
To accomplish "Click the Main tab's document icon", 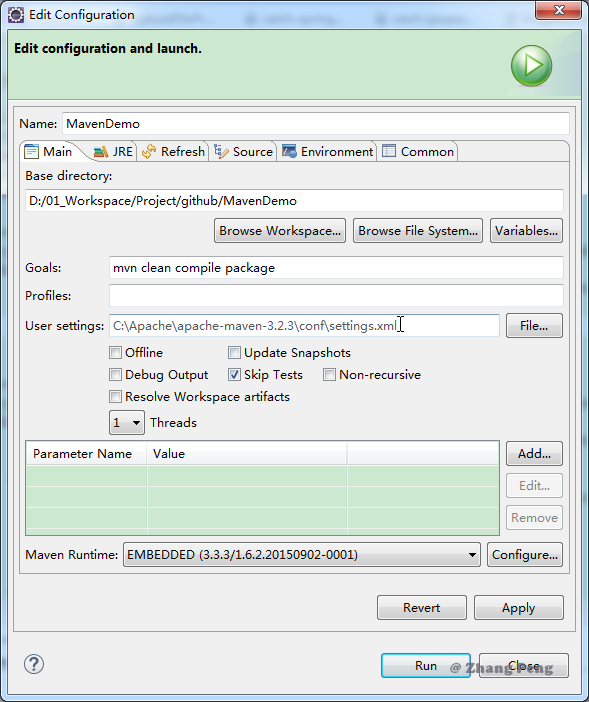I will click(x=31, y=151).
